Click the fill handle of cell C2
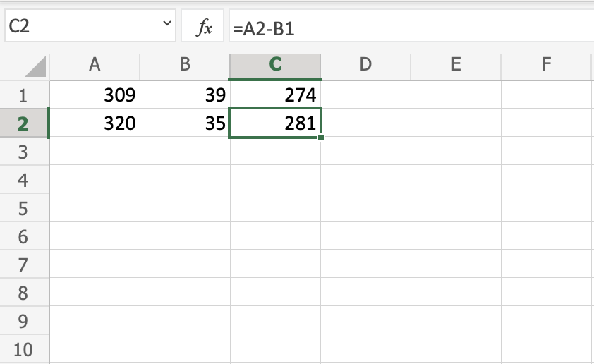594x364 pixels. 321,137
